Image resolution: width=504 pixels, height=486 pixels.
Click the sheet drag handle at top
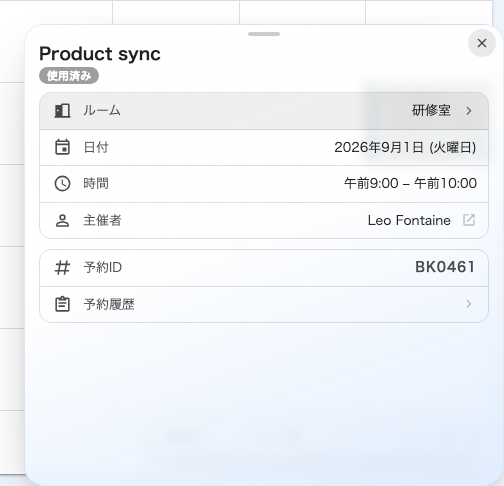point(264,34)
